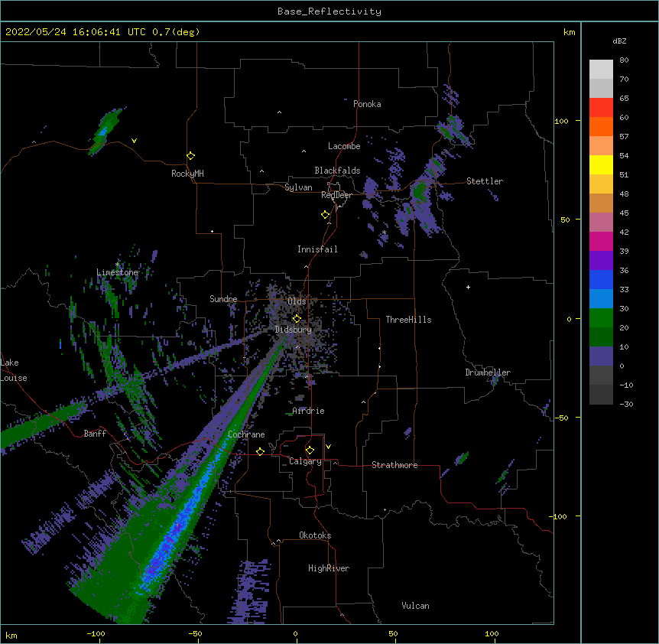This screenshot has width=659, height=644.
Task: Select the yellow diamond marker between Olds and Didsbury
Action: coord(297,319)
